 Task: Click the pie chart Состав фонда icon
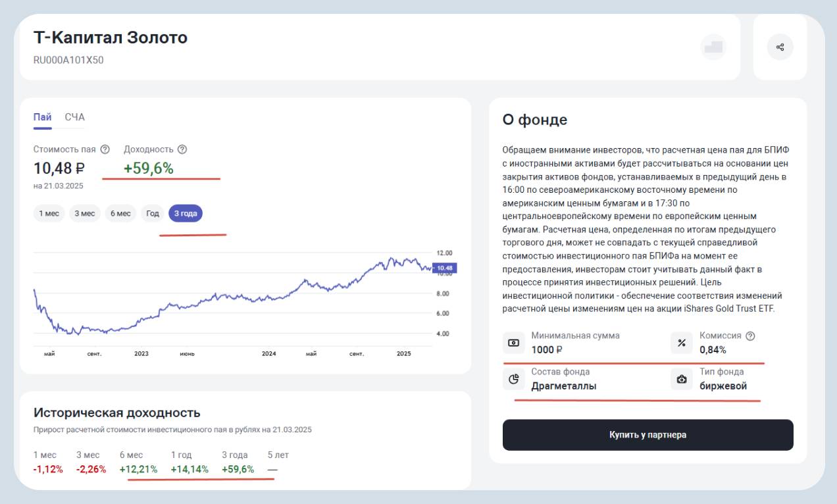pos(514,379)
